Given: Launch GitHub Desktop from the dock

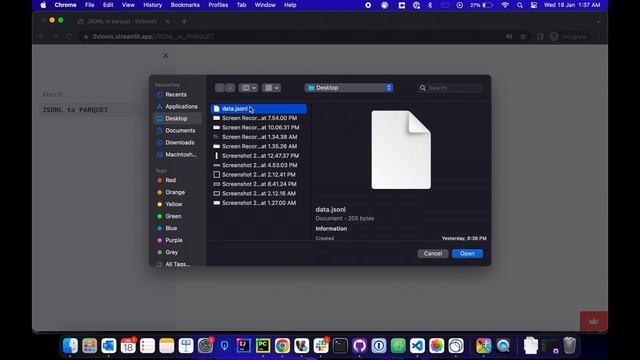Looking at the screenshot, I should 359,346.
